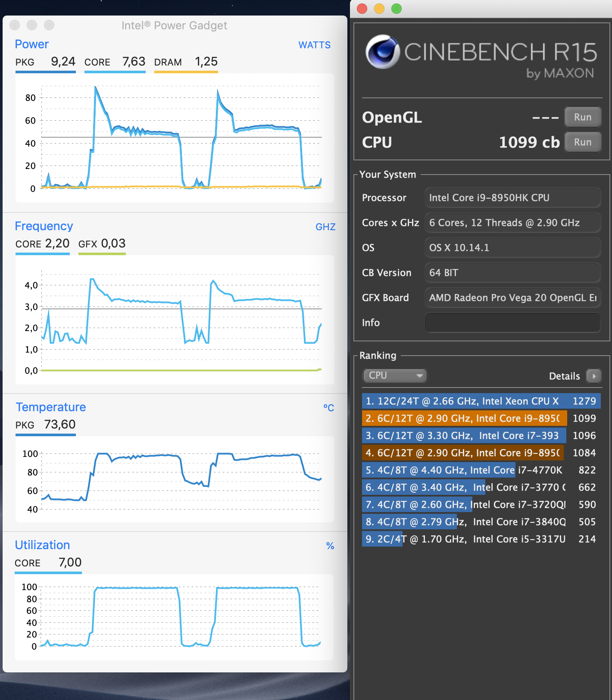Click the GFX frequency value 0,03

click(x=113, y=244)
